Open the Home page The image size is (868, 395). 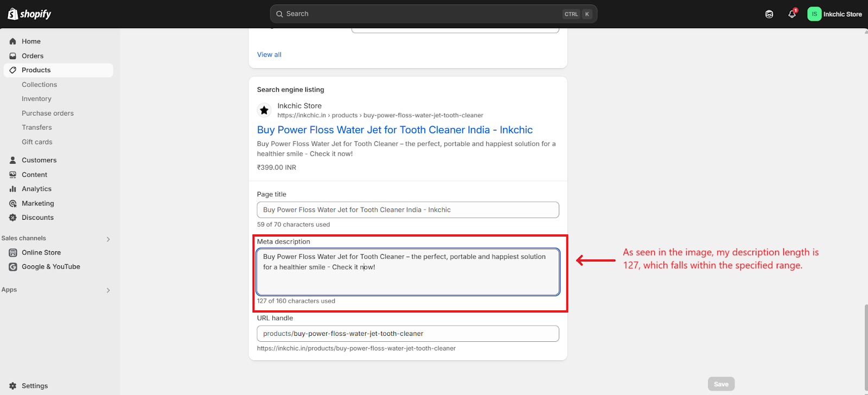pyautogui.click(x=31, y=41)
